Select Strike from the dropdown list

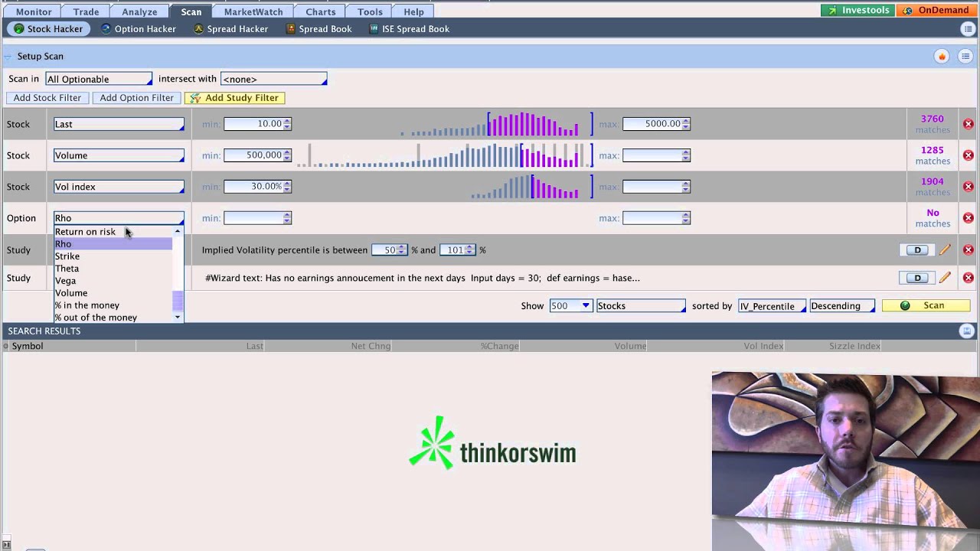pyautogui.click(x=113, y=256)
